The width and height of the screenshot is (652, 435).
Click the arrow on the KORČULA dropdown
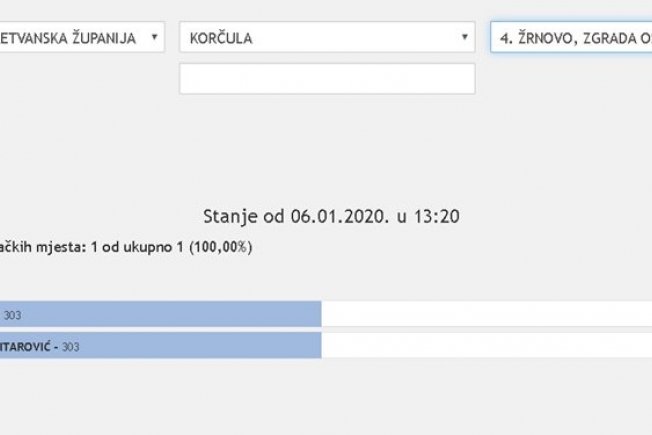click(x=465, y=38)
